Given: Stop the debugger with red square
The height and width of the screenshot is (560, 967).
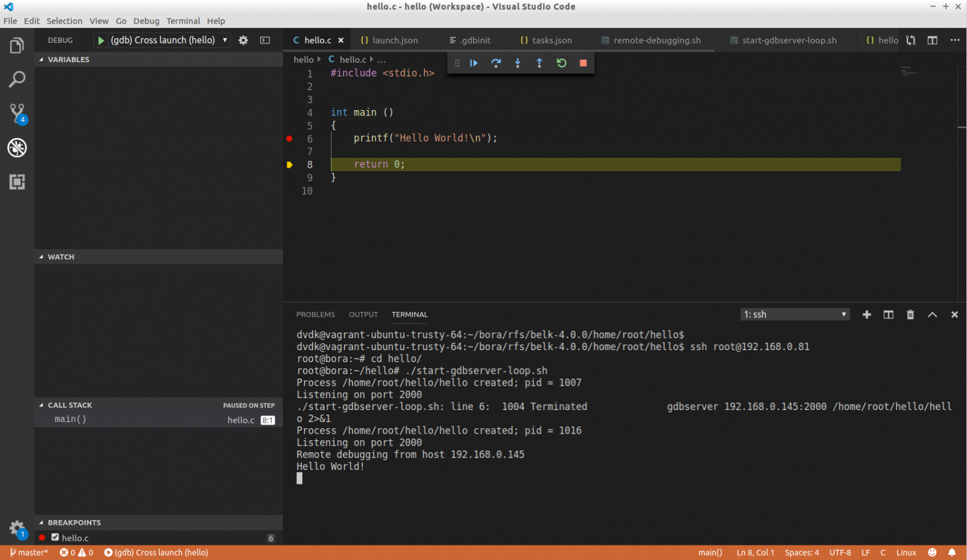Looking at the screenshot, I should [x=583, y=63].
